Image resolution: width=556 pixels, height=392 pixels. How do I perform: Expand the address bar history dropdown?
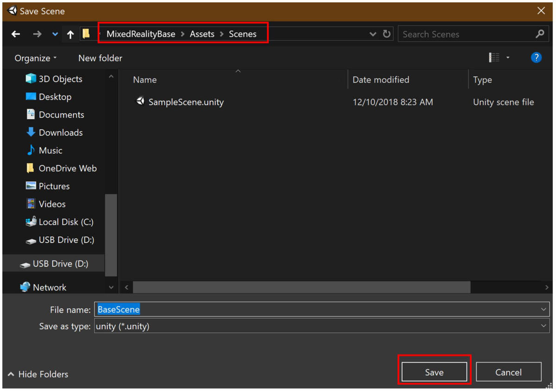point(373,34)
